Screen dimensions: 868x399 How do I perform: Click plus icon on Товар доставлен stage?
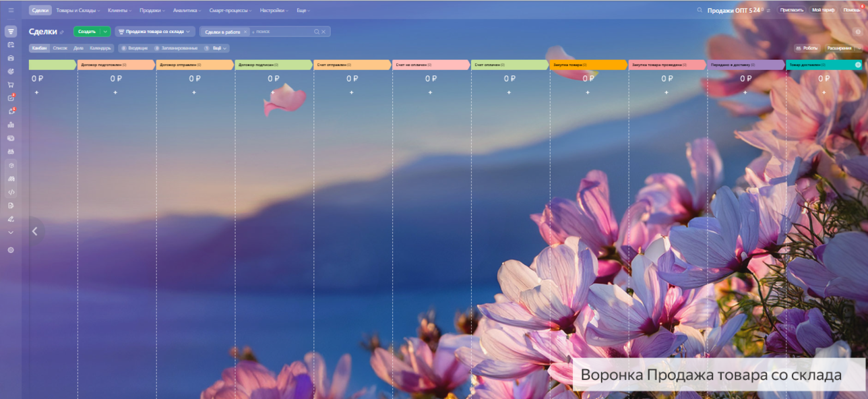[858, 65]
